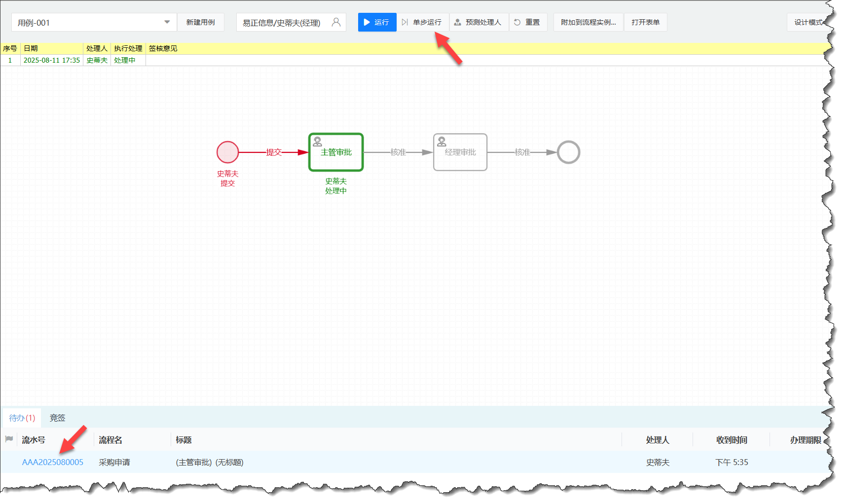Click 单步运行 to step through
This screenshot has width=845, height=504.
click(422, 22)
